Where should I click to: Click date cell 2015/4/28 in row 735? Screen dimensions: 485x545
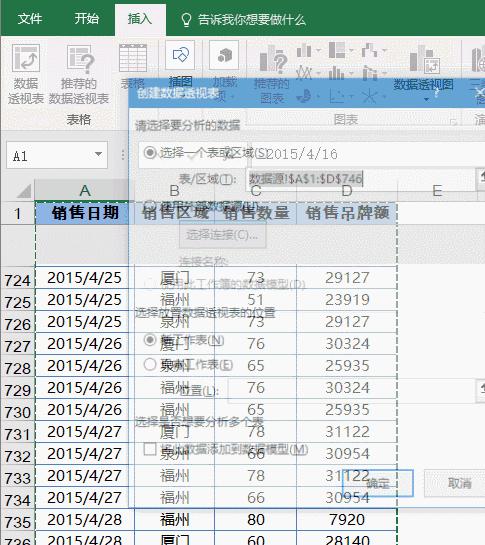(x=84, y=520)
